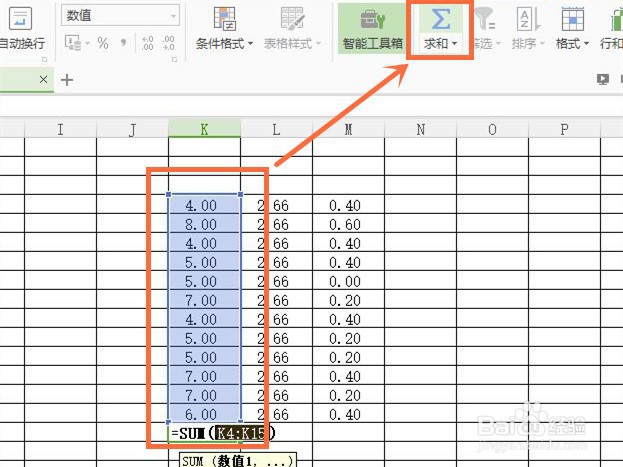Expand the 格式 dropdown arrow
The height and width of the screenshot is (467, 623).
pyautogui.click(x=586, y=43)
